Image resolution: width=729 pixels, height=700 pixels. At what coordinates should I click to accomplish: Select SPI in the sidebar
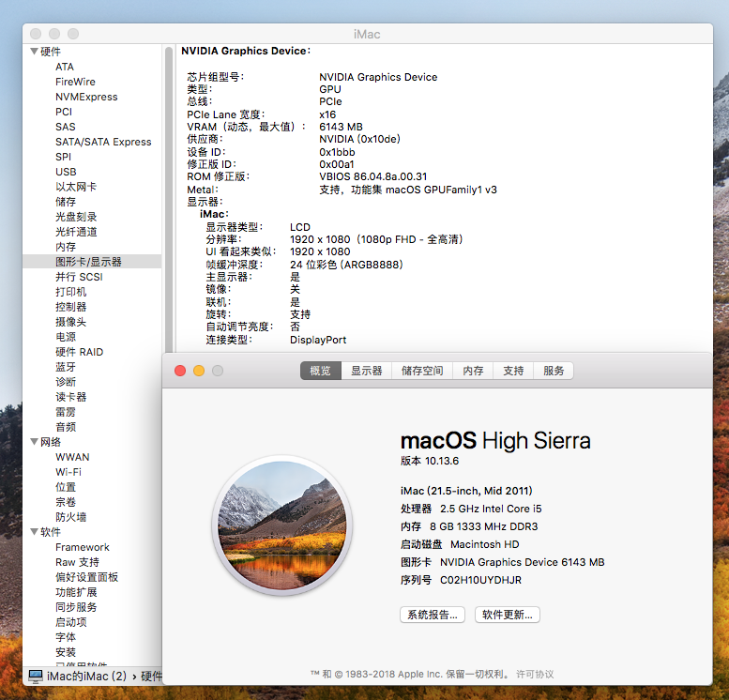pyautogui.click(x=63, y=157)
